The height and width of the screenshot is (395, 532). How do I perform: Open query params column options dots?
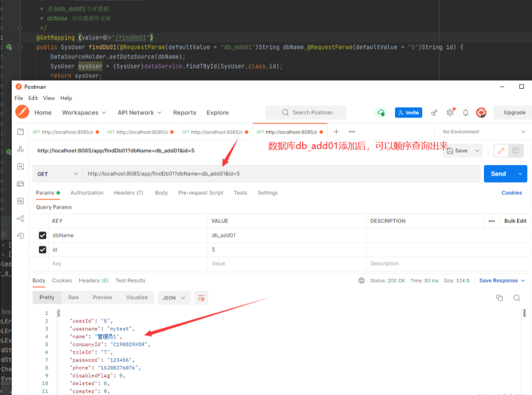coord(492,221)
